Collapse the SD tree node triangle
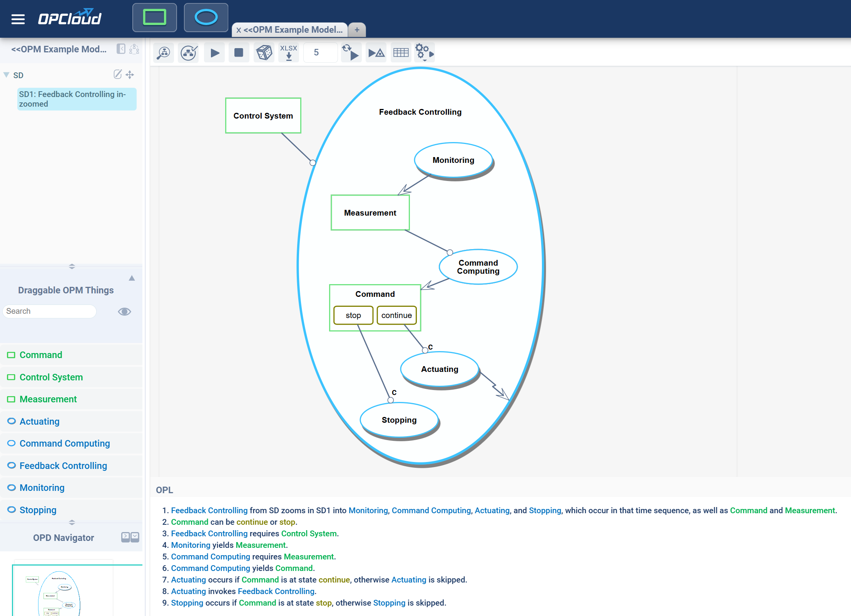This screenshot has width=851, height=616. point(6,75)
